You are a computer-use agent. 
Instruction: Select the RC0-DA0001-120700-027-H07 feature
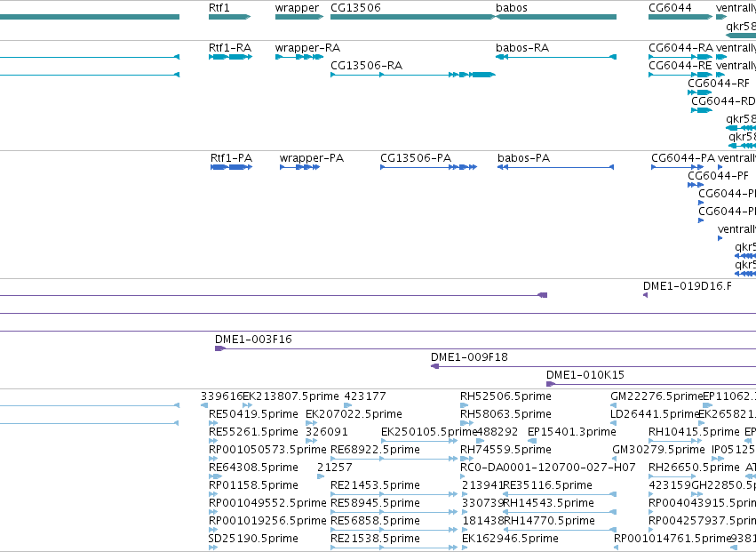pos(463,477)
